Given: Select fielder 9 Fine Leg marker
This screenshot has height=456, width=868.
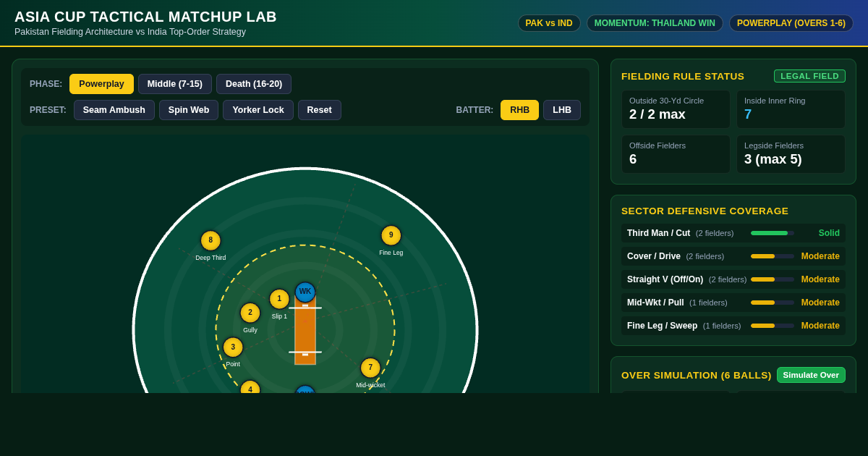Looking at the screenshot, I should coord(391,235).
